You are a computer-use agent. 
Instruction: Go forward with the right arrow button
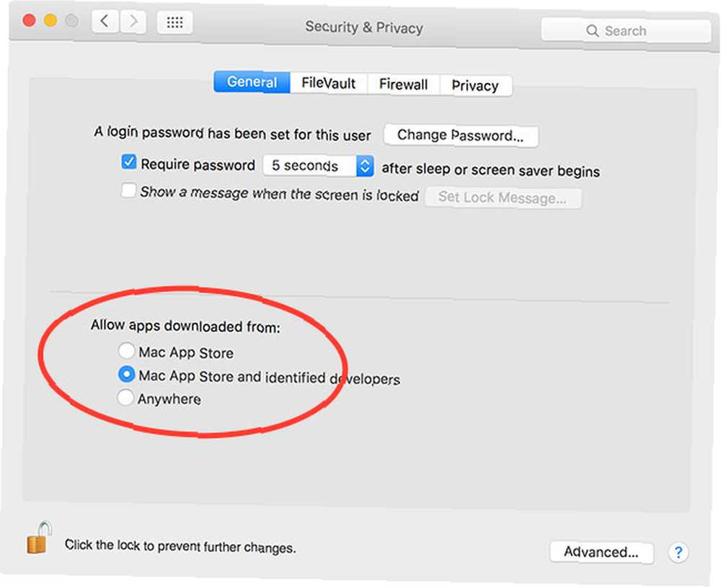point(133,21)
